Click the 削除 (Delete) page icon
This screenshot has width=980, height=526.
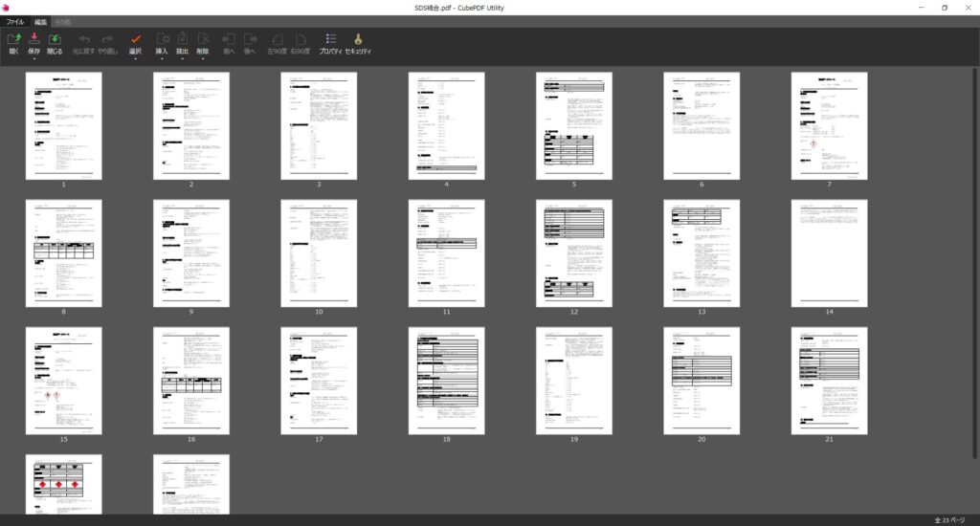202,40
